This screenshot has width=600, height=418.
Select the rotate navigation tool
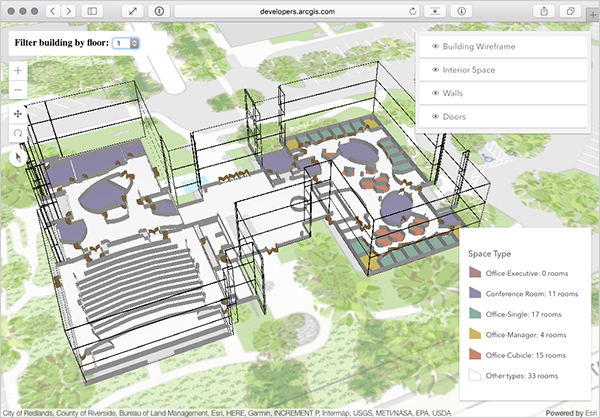(x=18, y=133)
